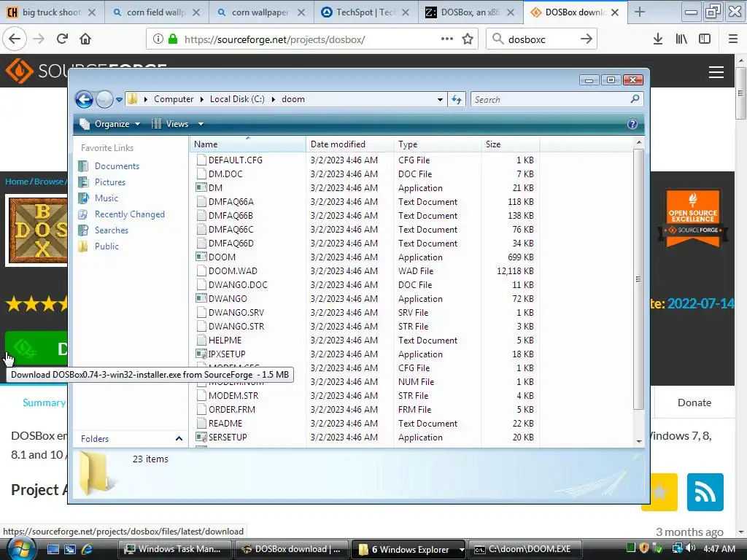Switch to the DOSBox x86 tab
Viewport: 747px width, 560px height.
tap(471, 12)
